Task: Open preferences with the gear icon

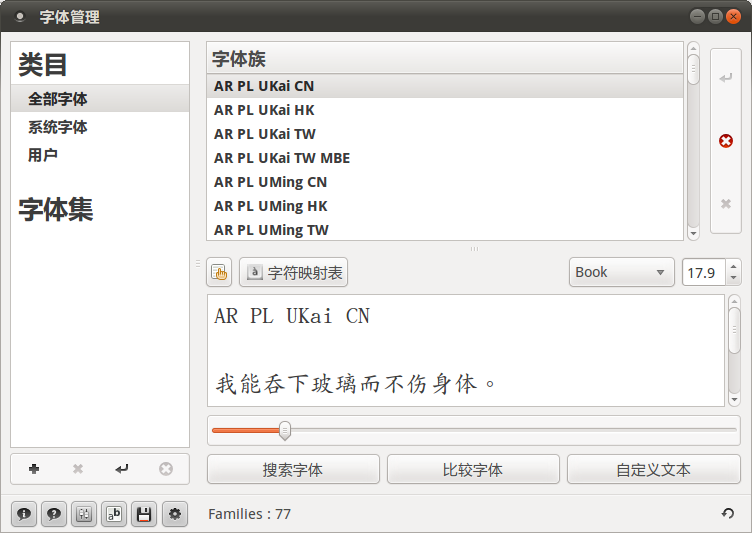Action: (175, 514)
